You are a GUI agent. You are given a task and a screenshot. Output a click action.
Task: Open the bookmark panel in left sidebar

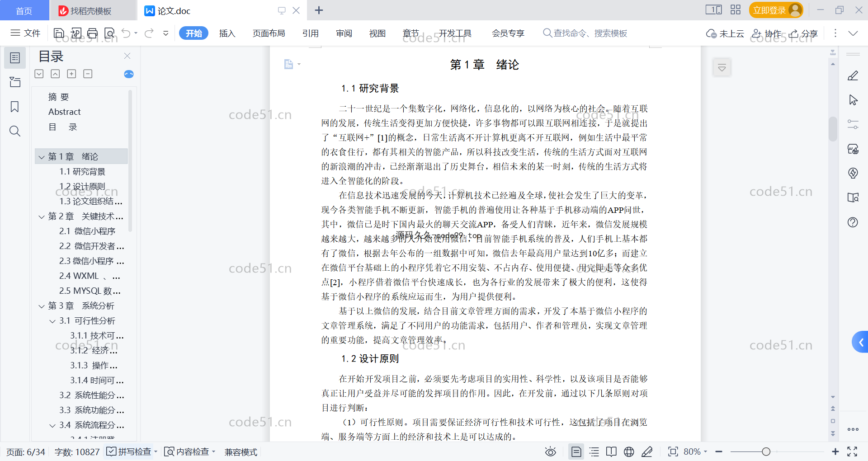tap(15, 107)
